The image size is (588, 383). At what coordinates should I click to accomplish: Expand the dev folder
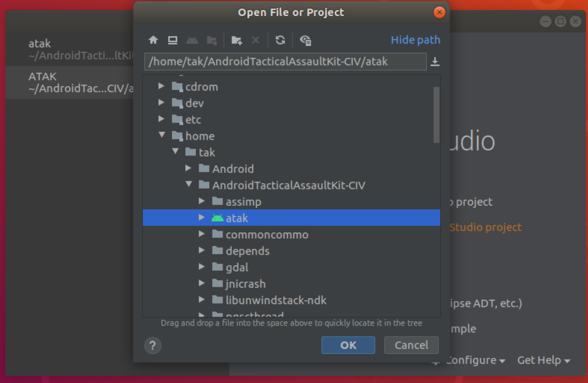click(x=162, y=103)
